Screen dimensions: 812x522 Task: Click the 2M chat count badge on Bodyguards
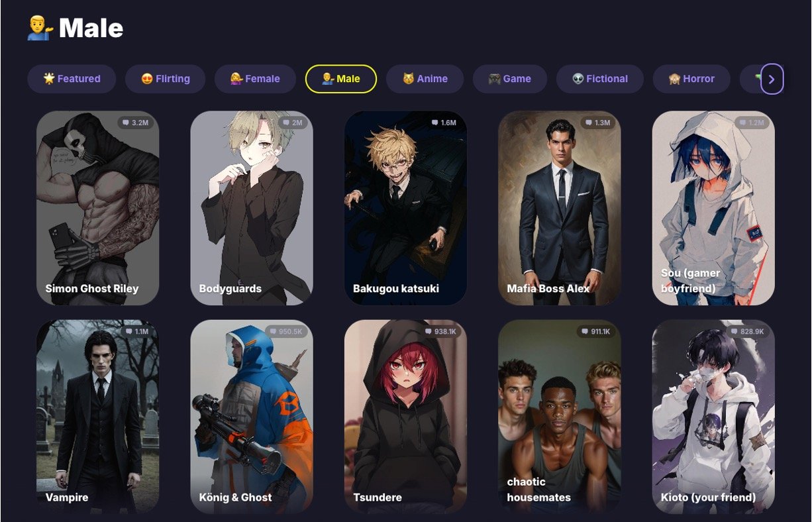pos(292,123)
